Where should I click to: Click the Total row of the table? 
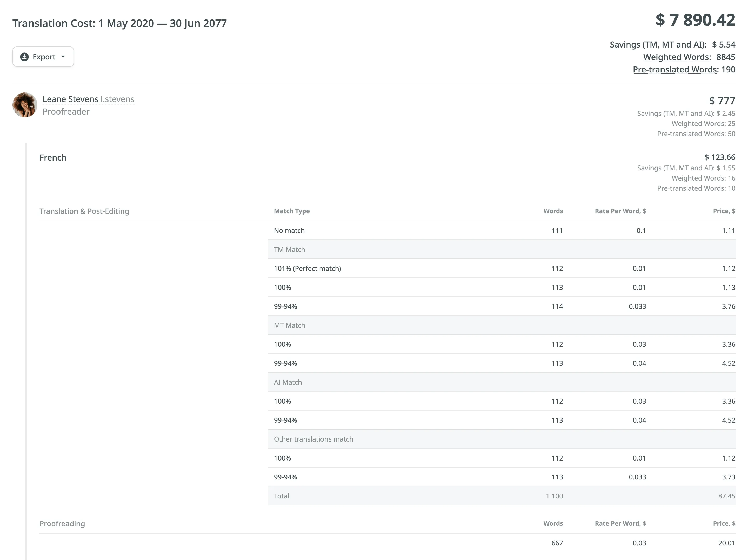281,496
